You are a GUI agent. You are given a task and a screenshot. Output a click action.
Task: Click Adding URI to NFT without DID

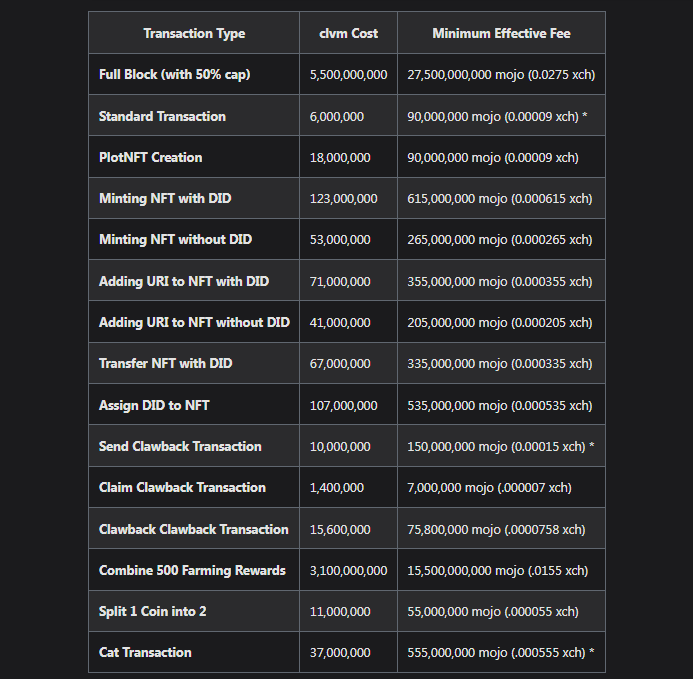click(194, 322)
